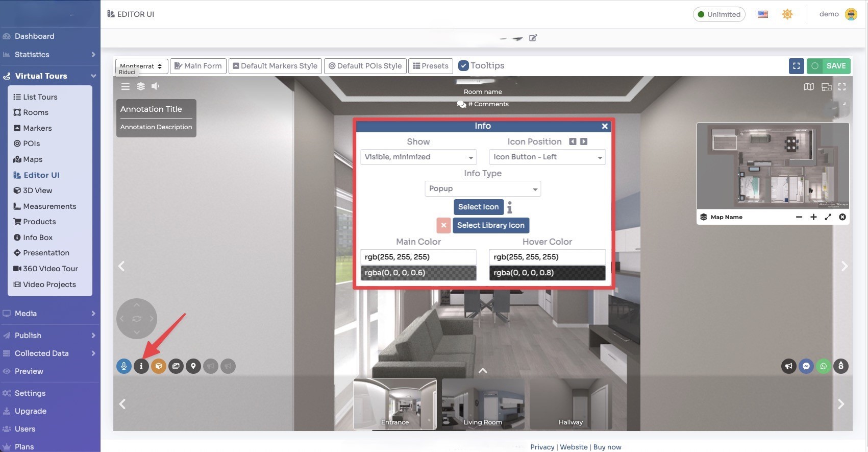Screen dimensions: 868x452
Task: Click the floorplan icon at viewer top right
Action: coord(826,87)
